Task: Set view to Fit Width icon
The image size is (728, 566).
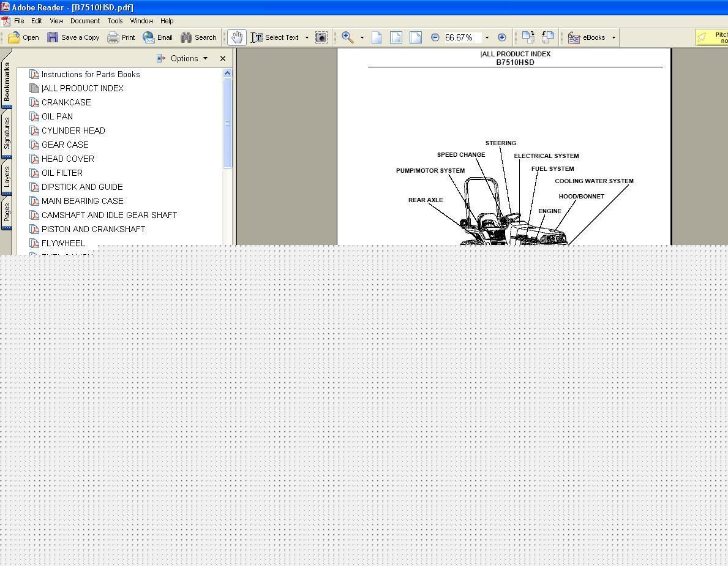Action: 416,37
